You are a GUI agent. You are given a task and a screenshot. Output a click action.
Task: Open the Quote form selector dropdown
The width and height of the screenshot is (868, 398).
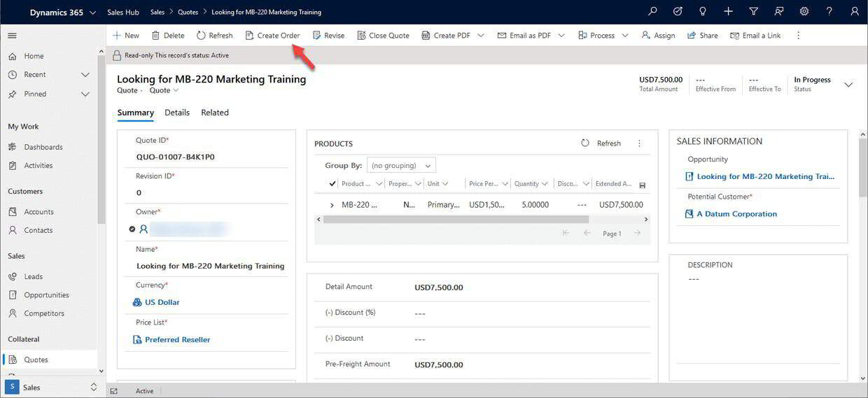164,90
